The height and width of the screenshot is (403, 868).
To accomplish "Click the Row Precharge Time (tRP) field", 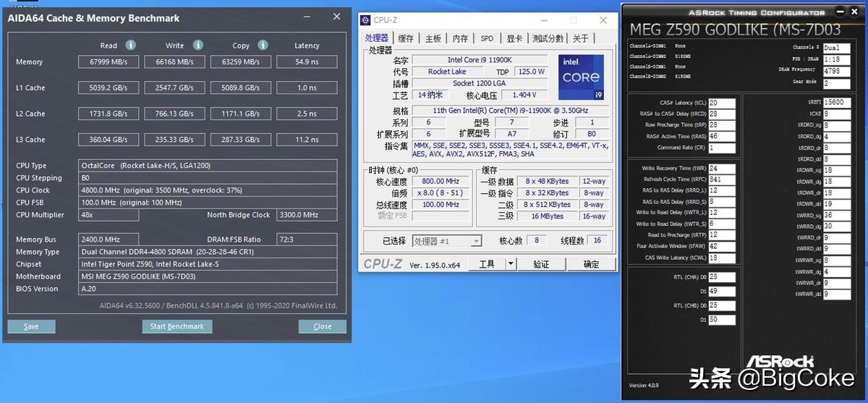I will tap(722, 124).
